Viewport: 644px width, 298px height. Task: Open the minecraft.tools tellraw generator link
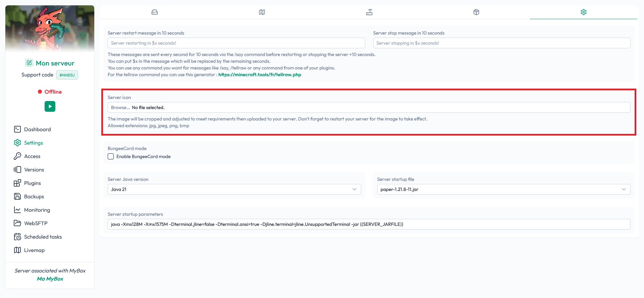pyautogui.click(x=260, y=74)
